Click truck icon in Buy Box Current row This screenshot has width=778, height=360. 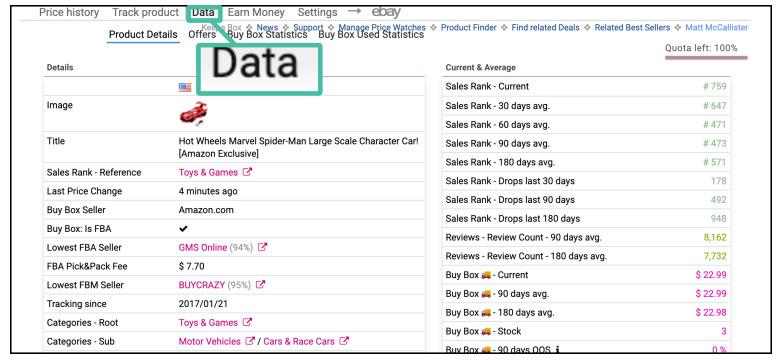coord(486,275)
